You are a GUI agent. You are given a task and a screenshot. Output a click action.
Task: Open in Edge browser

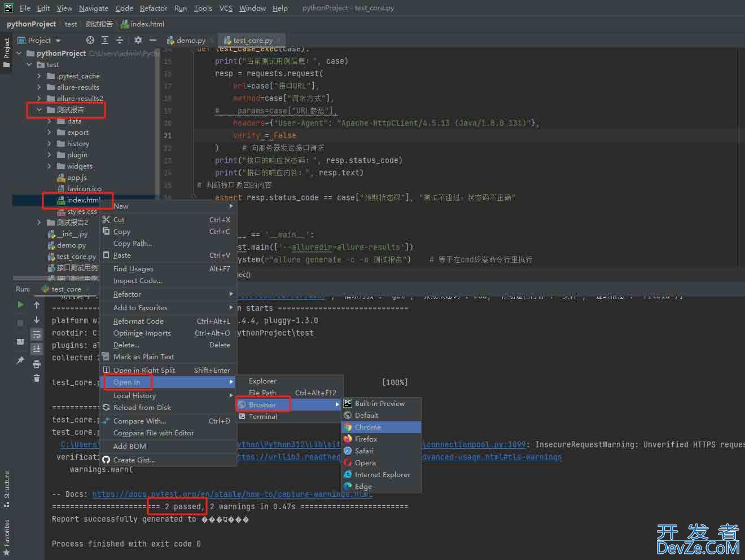tap(382, 487)
